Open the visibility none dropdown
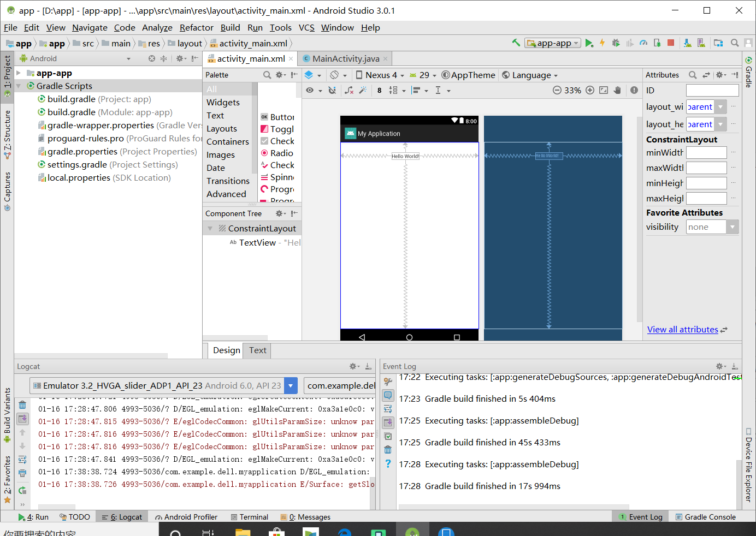 pyautogui.click(x=733, y=227)
